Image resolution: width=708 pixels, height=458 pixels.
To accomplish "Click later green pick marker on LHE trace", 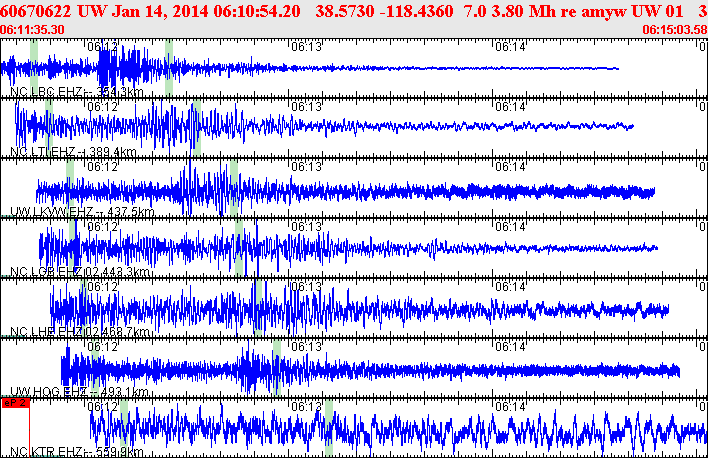I will pyautogui.click(x=258, y=308).
